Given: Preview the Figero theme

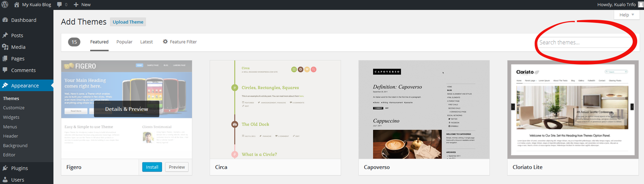Looking at the screenshot, I should (177, 167).
